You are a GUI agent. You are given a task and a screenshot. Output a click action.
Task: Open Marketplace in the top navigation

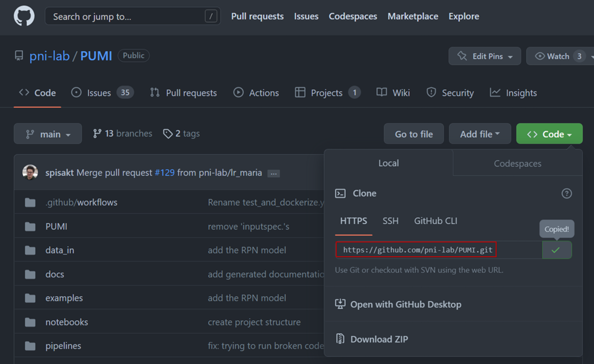coord(412,16)
